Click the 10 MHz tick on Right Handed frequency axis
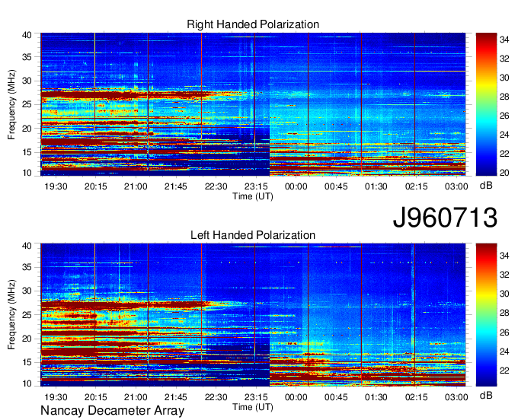The width and height of the screenshot is (518, 420). 27,173
